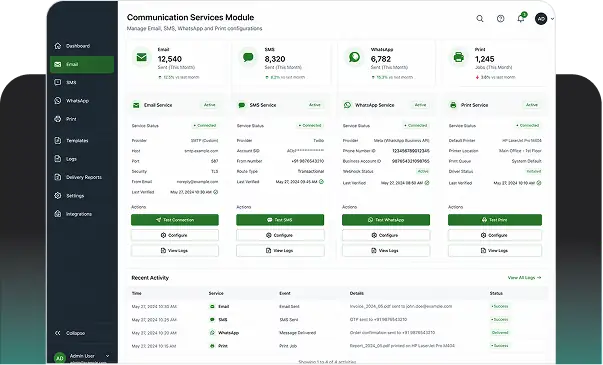Click the Driver Status badge in Print Service

pyautogui.click(x=533, y=172)
